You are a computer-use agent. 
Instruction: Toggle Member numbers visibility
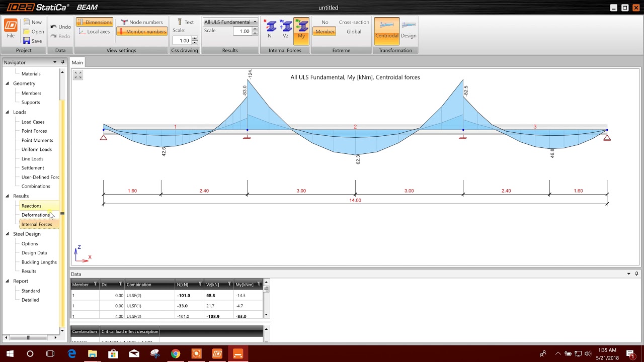click(x=141, y=31)
